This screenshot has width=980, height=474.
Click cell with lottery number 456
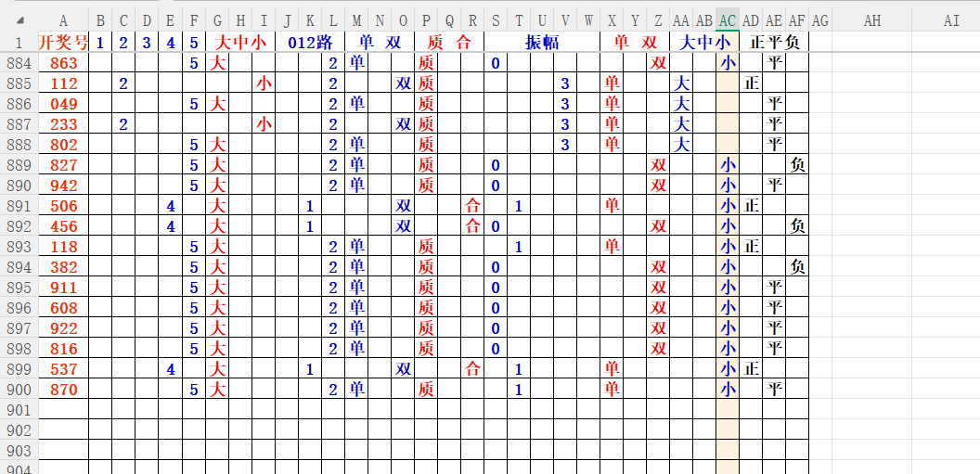click(x=63, y=226)
